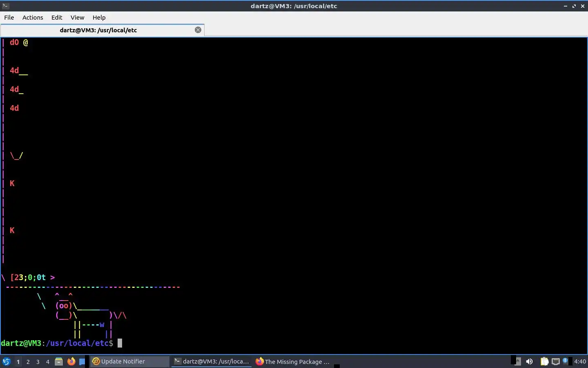Click the terminal icon in the title bar
This screenshot has width=588, height=368.
coord(5,6)
